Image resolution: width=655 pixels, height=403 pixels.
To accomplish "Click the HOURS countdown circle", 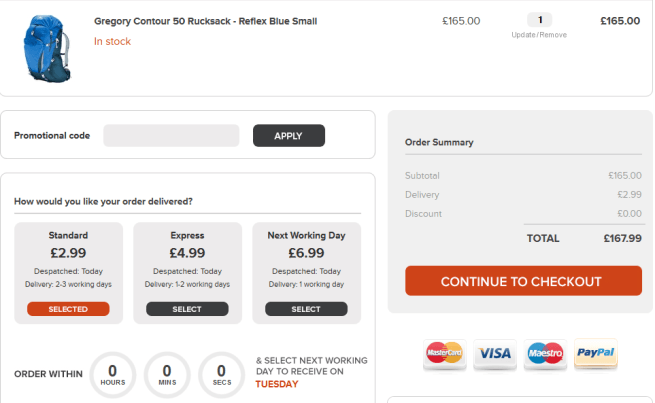I will 113,375.
